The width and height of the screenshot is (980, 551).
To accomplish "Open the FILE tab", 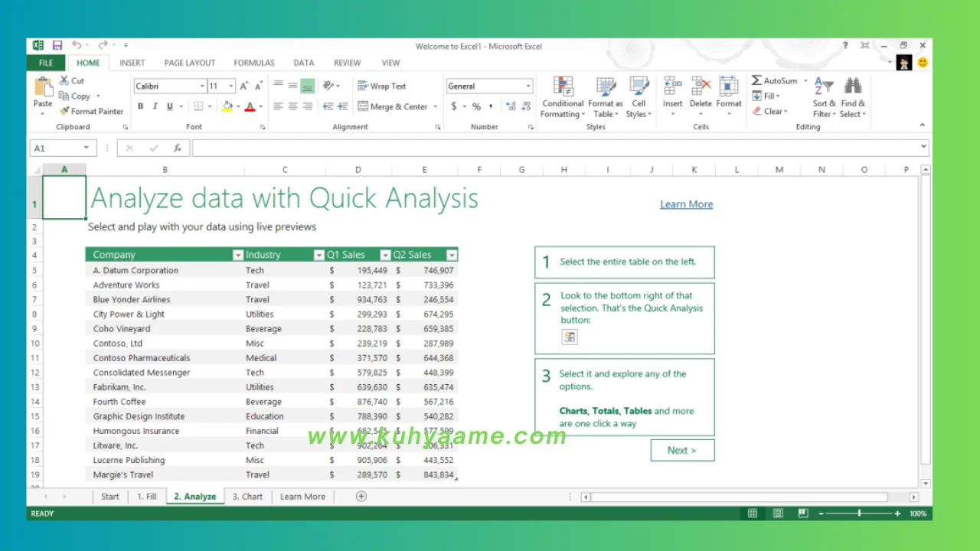I will (46, 63).
